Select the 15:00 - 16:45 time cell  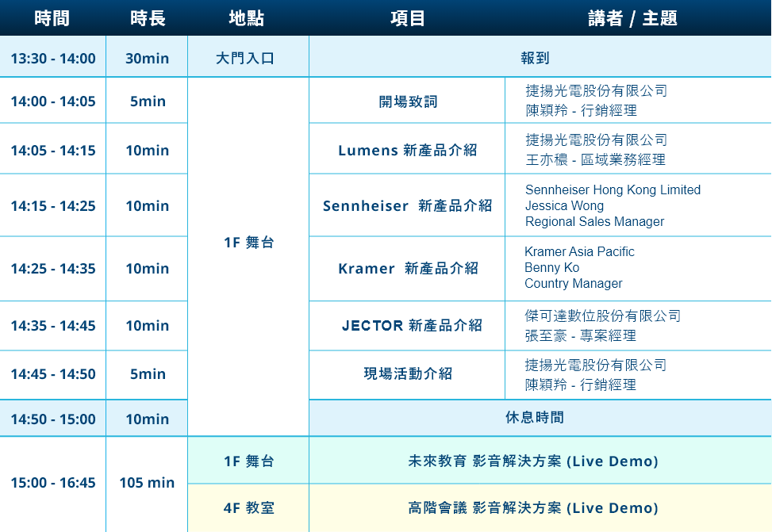click(53, 483)
